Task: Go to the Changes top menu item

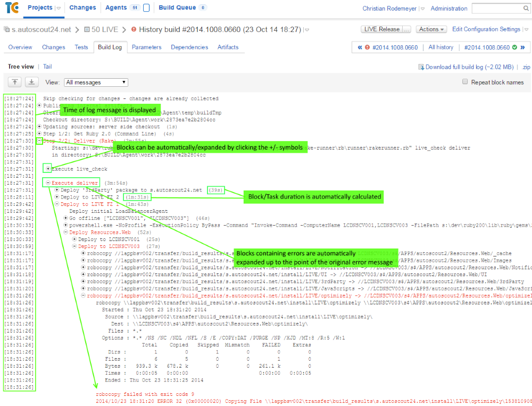Action: (82, 7)
